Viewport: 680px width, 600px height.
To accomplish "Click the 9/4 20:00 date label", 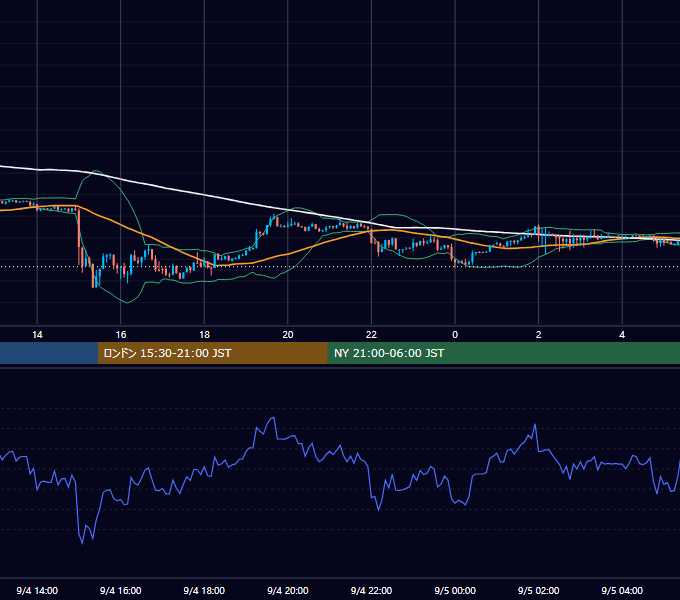I will coord(288,590).
